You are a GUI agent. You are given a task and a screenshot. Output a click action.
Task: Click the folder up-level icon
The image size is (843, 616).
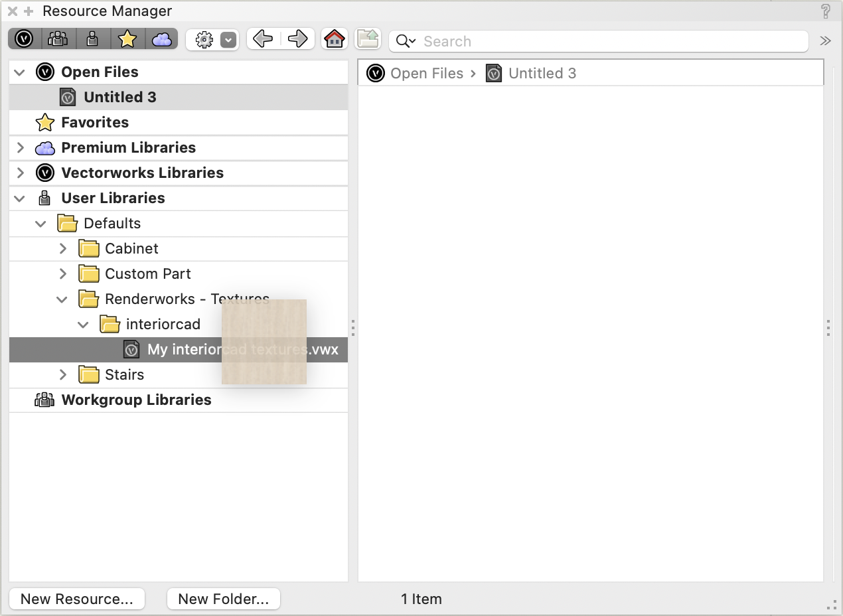coord(368,39)
